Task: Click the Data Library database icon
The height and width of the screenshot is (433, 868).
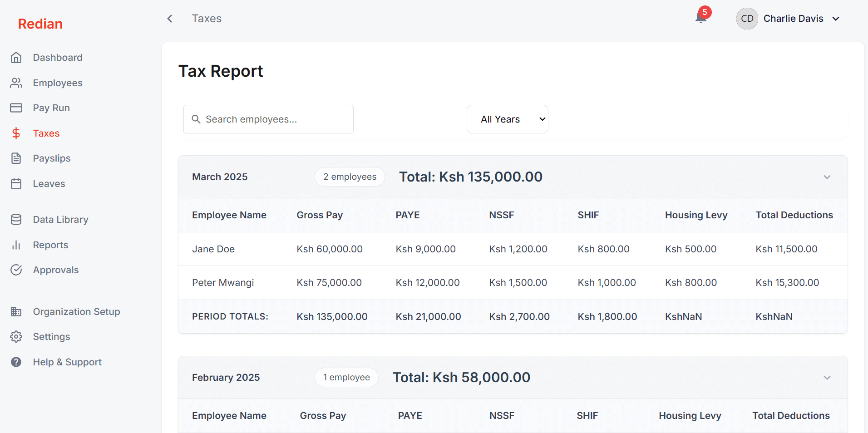Action: click(16, 220)
